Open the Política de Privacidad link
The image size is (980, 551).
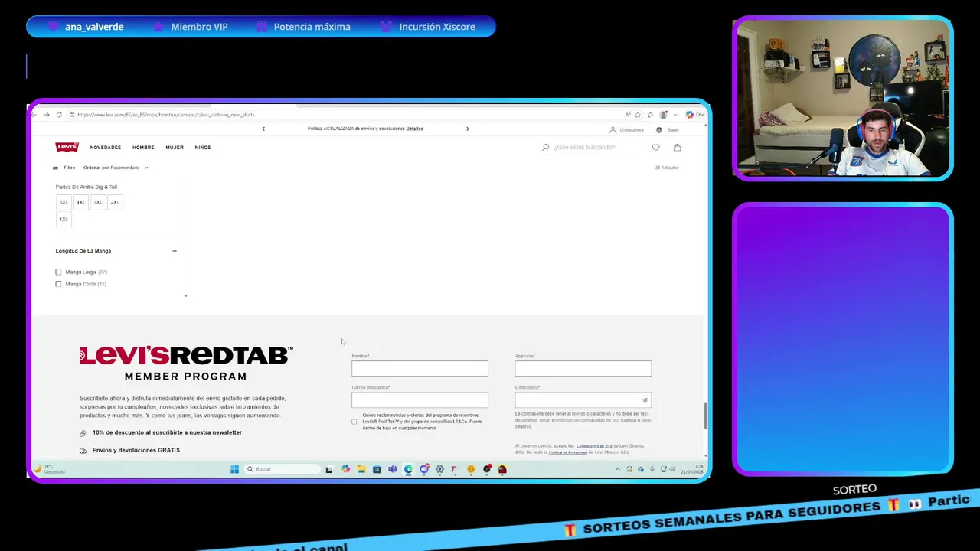tap(568, 452)
